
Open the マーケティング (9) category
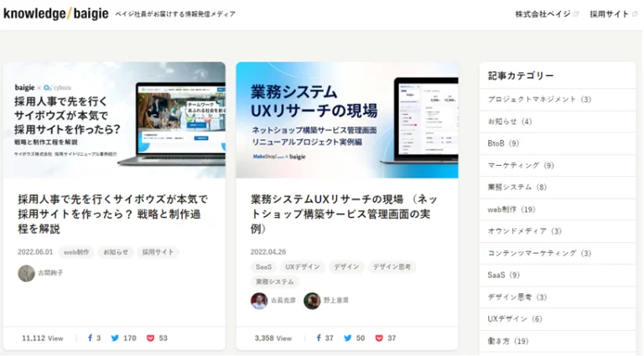coord(558,165)
